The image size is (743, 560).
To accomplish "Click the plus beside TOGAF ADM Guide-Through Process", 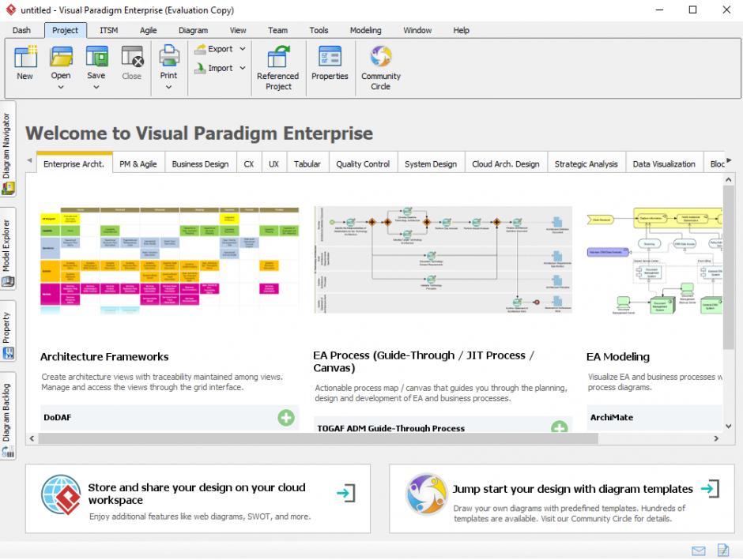I will [559, 427].
